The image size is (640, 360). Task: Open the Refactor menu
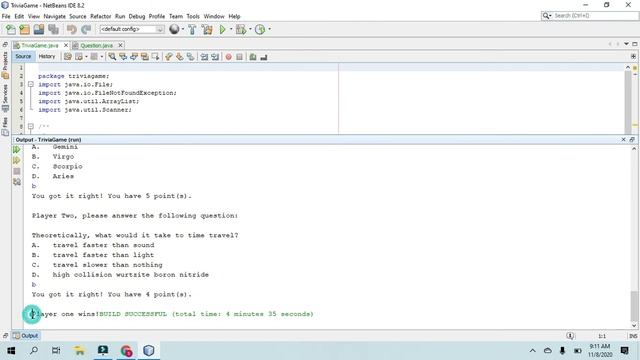pos(100,16)
